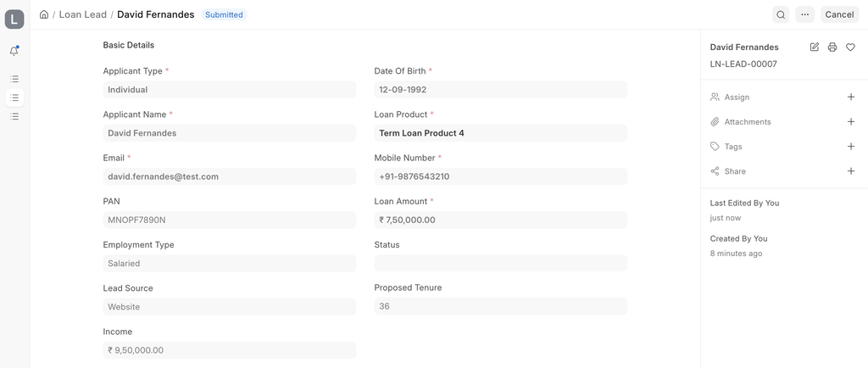Click the Assign label

(x=737, y=97)
